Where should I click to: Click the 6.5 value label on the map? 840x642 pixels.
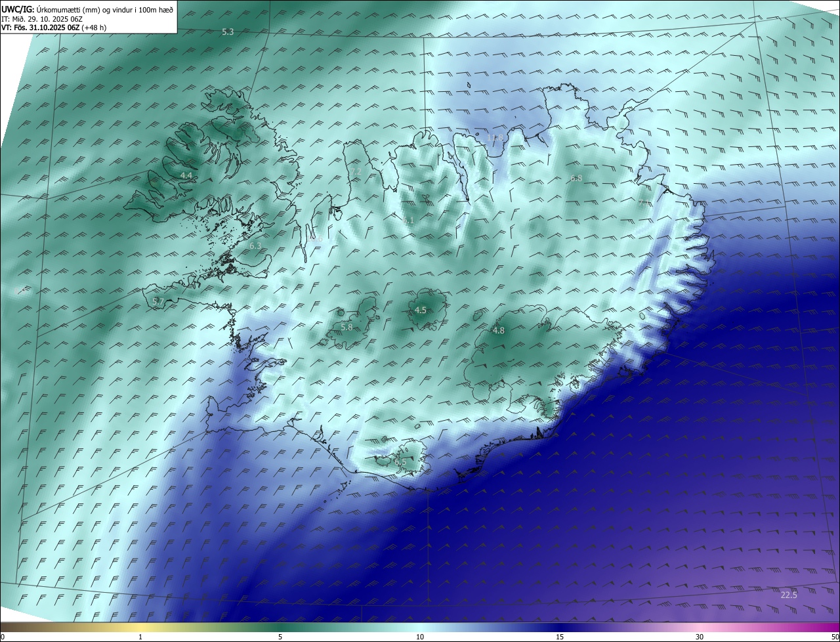(400, 462)
